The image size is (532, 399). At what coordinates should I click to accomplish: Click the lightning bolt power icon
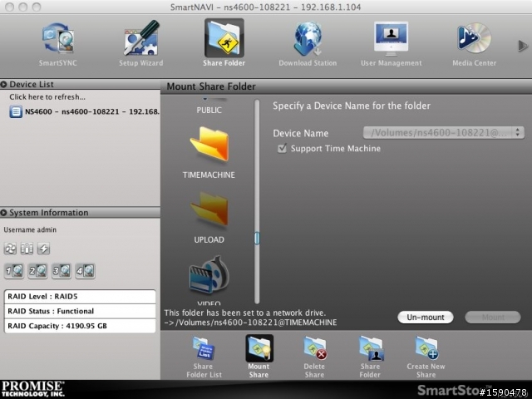43,249
